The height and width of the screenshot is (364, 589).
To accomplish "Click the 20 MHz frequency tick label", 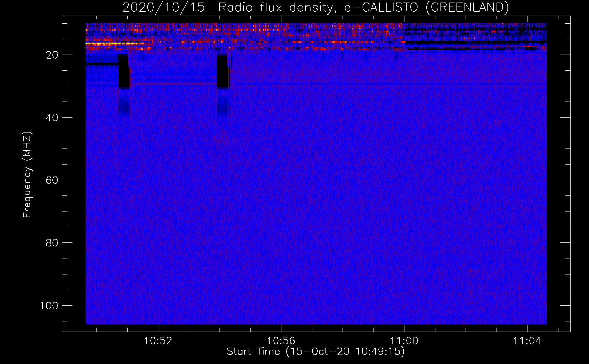I will pyautogui.click(x=52, y=55).
